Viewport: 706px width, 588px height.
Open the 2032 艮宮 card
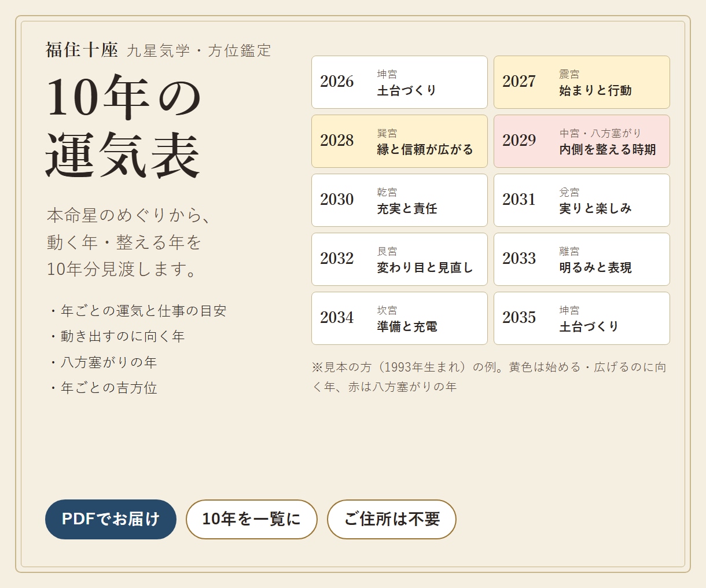click(399, 259)
